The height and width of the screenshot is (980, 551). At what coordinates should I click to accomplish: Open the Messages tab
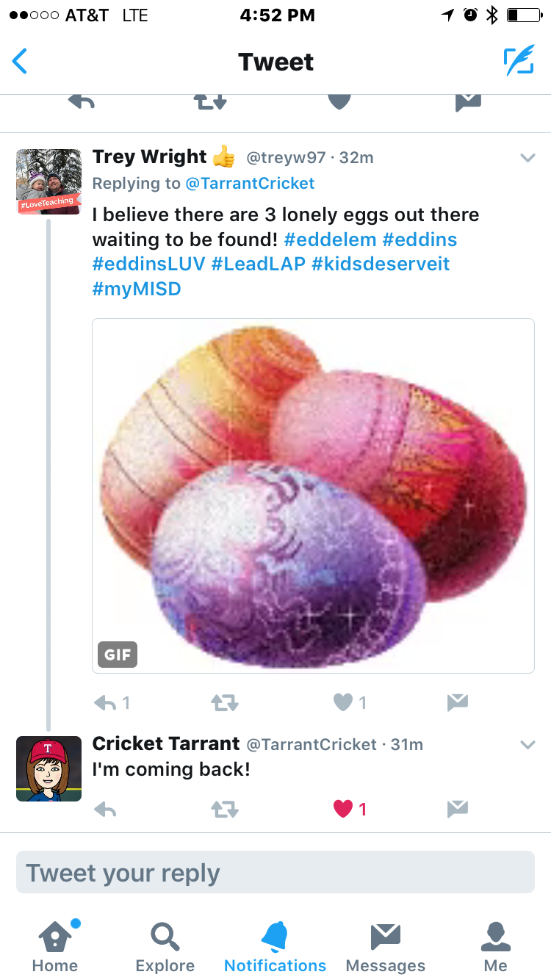385,946
